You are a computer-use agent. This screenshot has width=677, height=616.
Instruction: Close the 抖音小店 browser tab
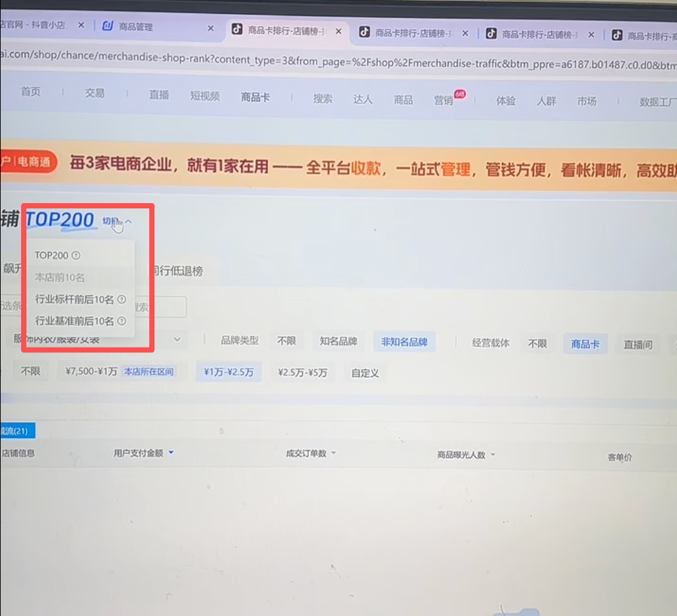81,25
